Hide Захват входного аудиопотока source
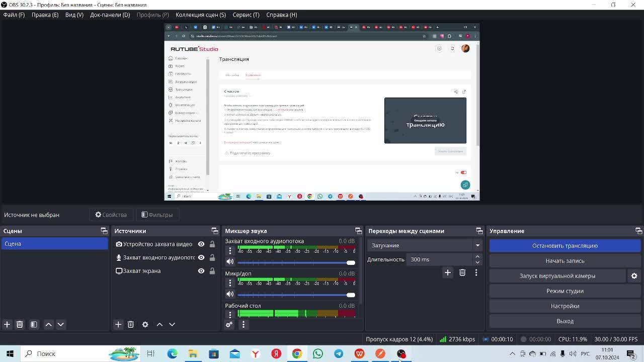Viewport: 644px width, 362px height. 201,257
